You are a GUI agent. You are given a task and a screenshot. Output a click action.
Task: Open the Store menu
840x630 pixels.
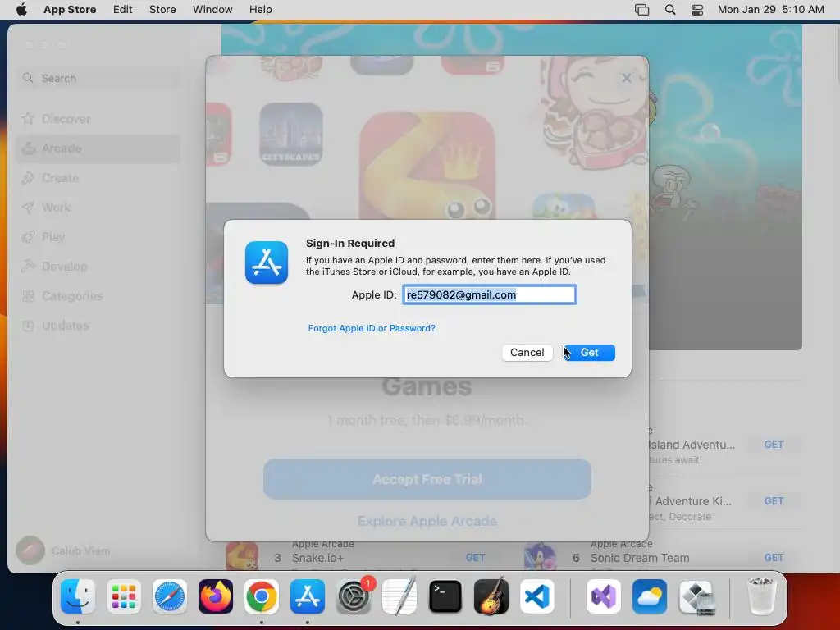(x=162, y=10)
